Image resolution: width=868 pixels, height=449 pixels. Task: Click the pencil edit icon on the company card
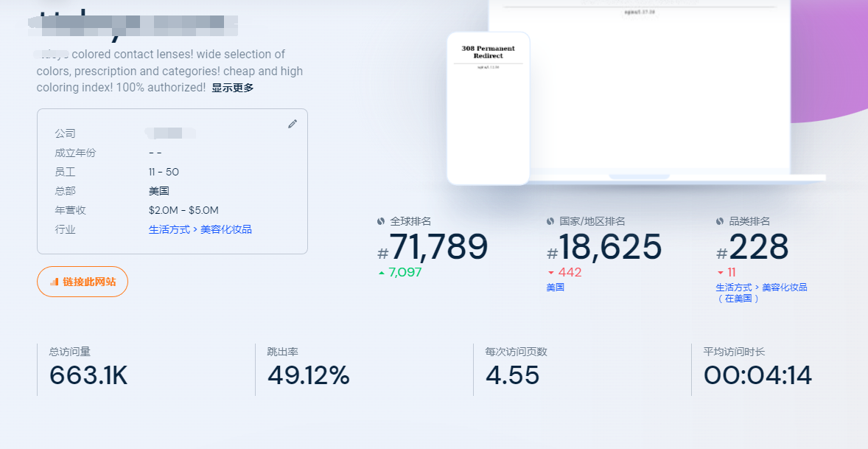(292, 124)
